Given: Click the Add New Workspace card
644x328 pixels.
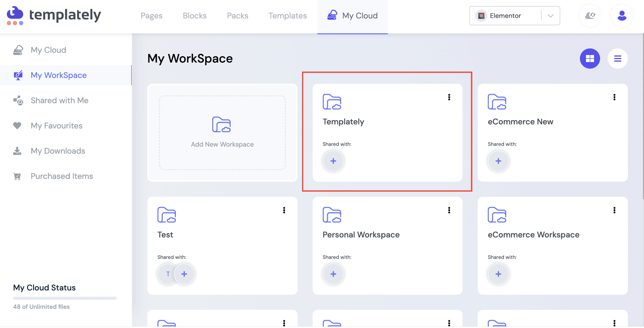Looking at the screenshot, I should coord(222,133).
